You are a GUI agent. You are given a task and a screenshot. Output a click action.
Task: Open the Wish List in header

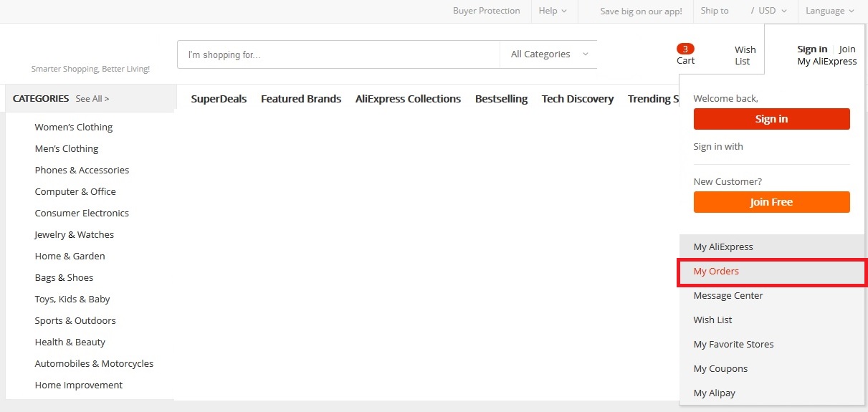(745, 55)
